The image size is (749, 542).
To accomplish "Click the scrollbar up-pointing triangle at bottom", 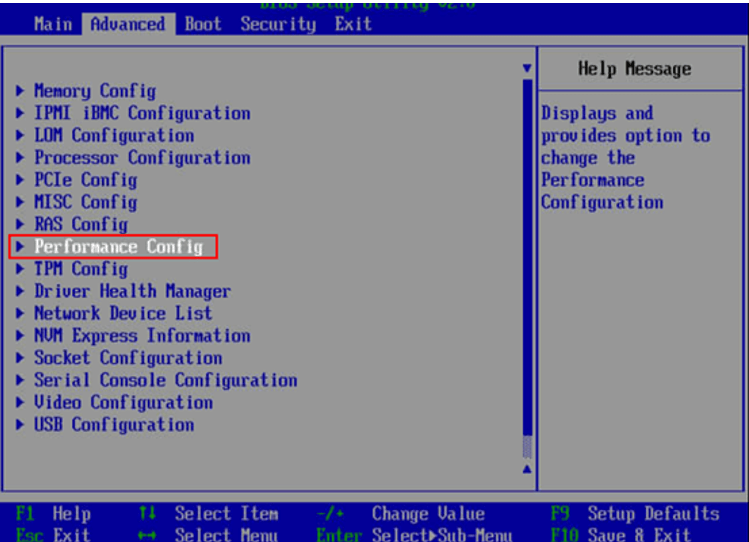I will click(527, 469).
